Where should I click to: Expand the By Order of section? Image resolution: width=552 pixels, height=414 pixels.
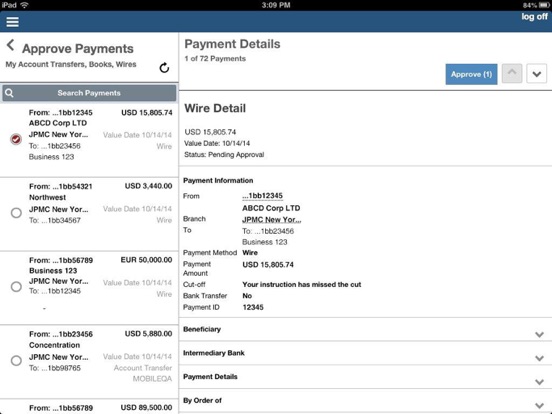pyautogui.click(x=365, y=401)
